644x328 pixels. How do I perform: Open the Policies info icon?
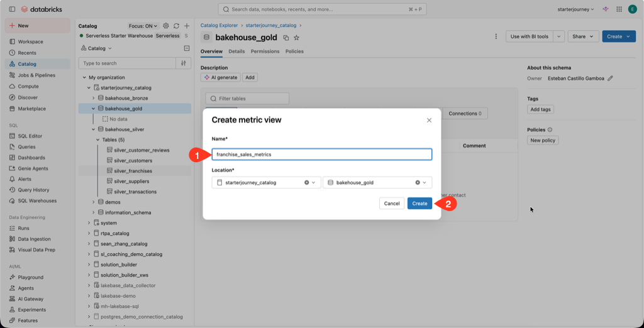coord(550,129)
